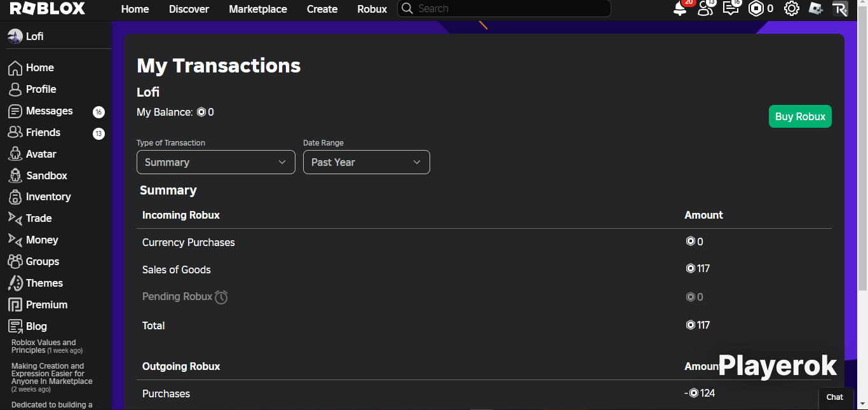The width and height of the screenshot is (868, 410).
Task: Click the Trade icon in sidebar
Action: click(15, 218)
